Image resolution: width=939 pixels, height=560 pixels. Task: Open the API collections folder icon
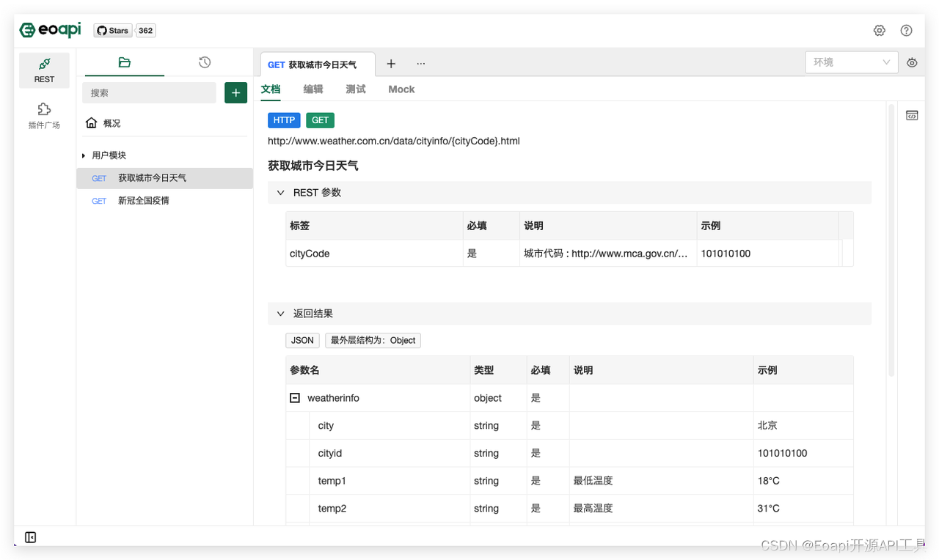[124, 62]
